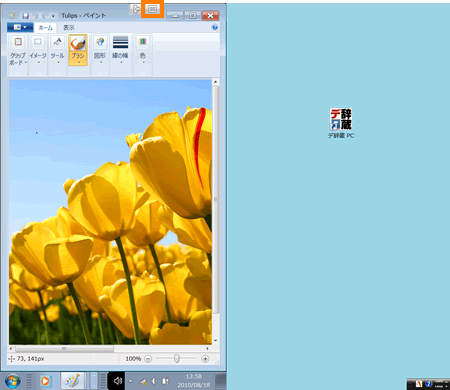Click the black speaker icon on the taskbar
The height and width of the screenshot is (390, 450).
(117, 381)
